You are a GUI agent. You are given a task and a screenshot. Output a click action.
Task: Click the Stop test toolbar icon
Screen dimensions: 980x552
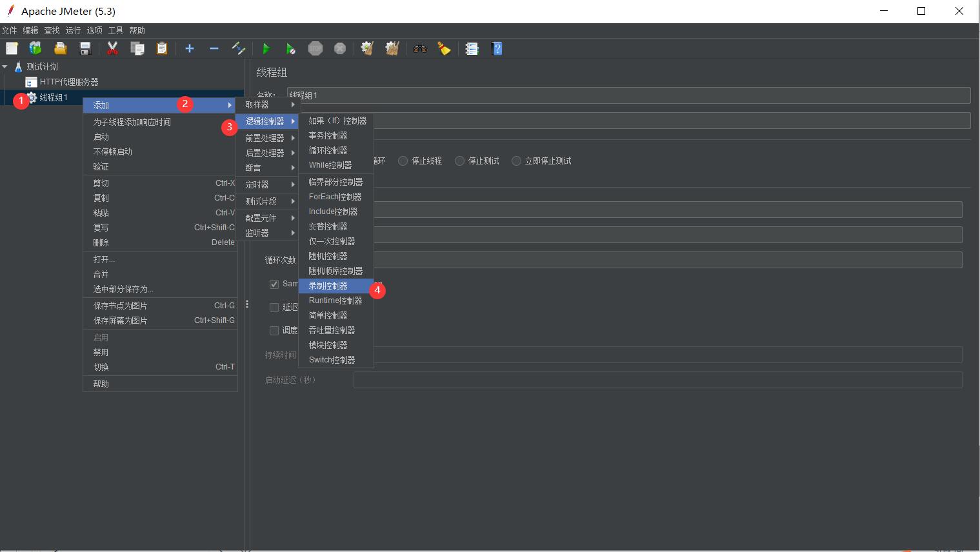click(x=315, y=48)
